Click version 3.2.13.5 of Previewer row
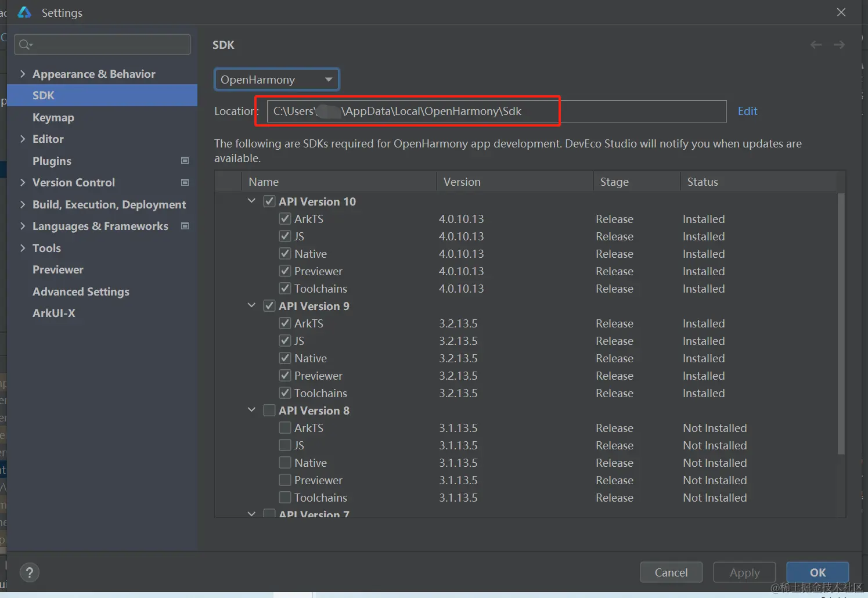The height and width of the screenshot is (598, 868). pos(458,376)
